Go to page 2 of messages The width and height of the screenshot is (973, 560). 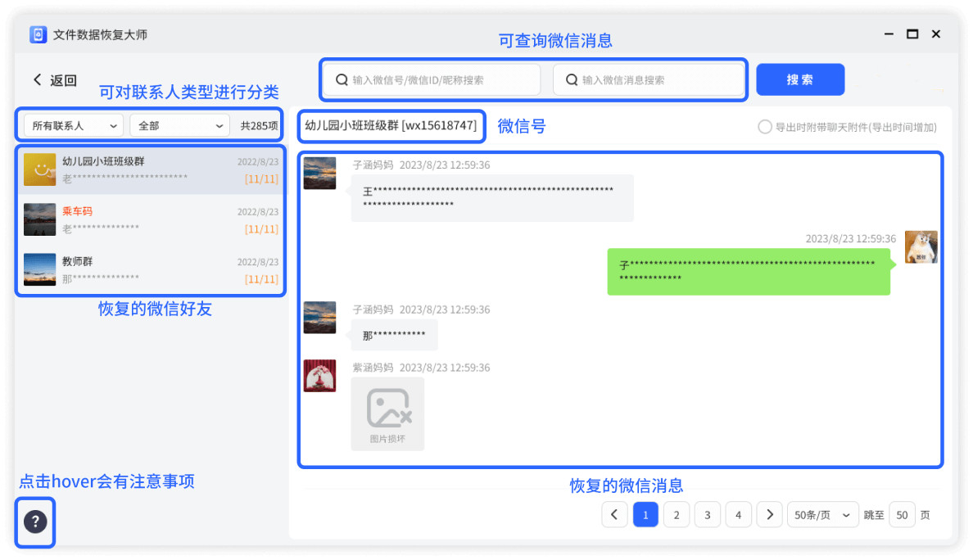(677, 514)
